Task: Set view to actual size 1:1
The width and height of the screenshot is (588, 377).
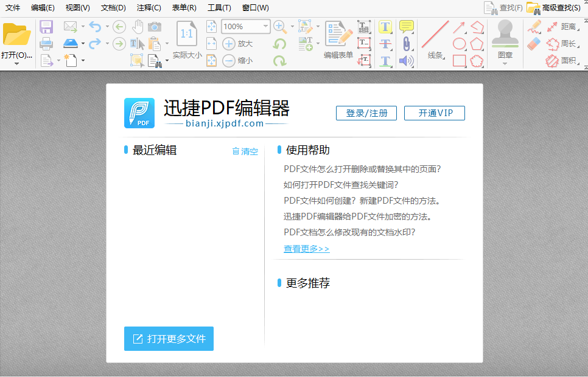Action: [187, 33]
